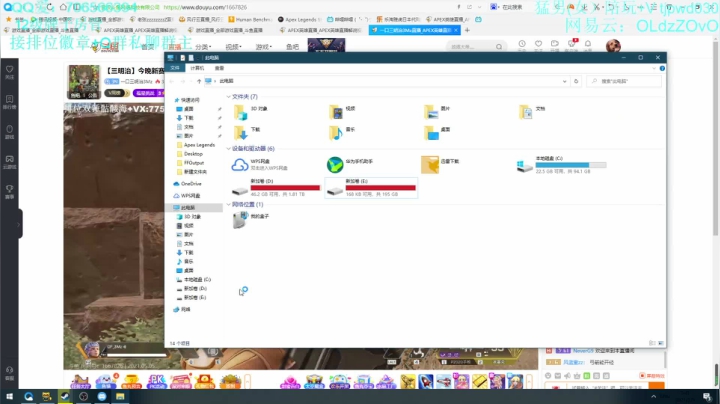Click the Explorer search box
The image size is (720, 404).
click(x=624, y=81)
